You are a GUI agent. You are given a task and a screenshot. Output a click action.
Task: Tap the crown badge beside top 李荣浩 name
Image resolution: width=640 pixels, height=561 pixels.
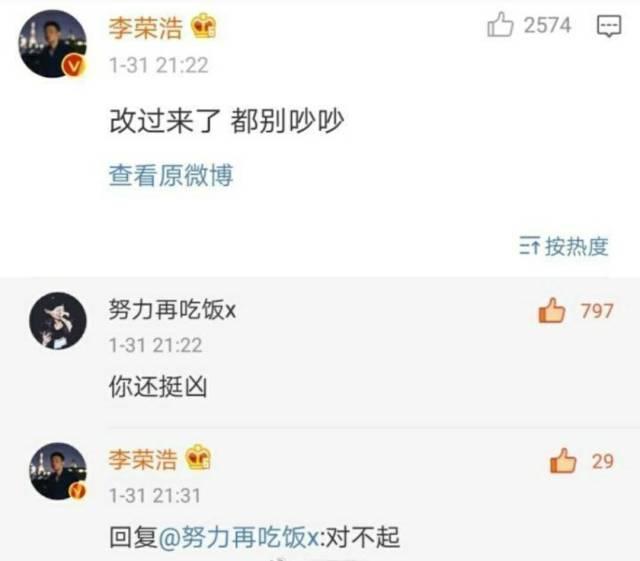(204, 26)
